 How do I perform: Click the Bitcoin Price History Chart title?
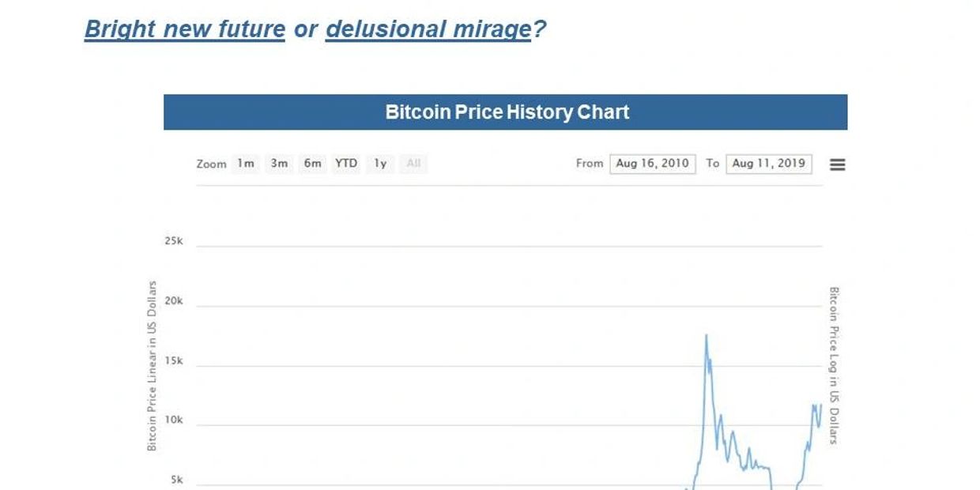pos(506,112)
